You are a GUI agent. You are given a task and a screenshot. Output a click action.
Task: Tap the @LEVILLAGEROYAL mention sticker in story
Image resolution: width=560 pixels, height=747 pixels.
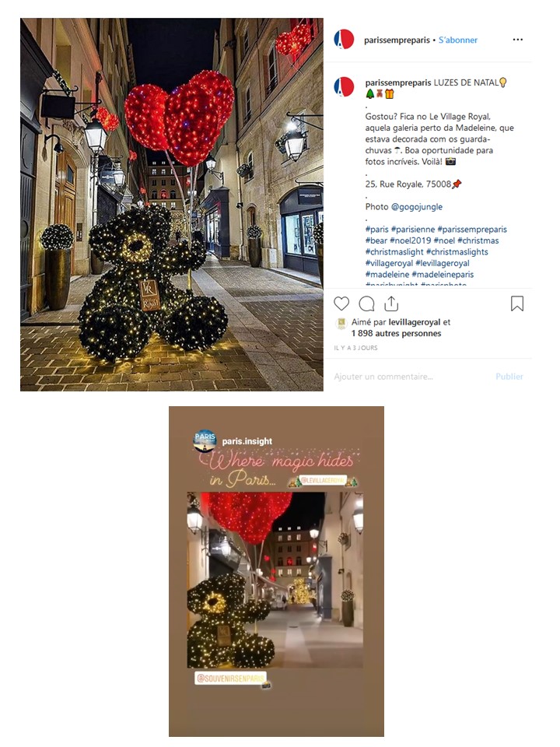(323, 481)
